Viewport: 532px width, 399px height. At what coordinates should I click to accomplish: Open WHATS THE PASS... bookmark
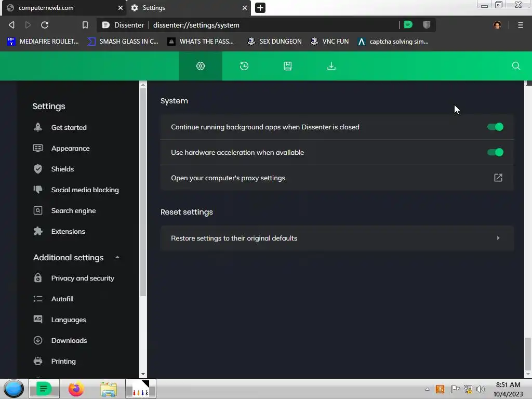(x=201, y=42)
